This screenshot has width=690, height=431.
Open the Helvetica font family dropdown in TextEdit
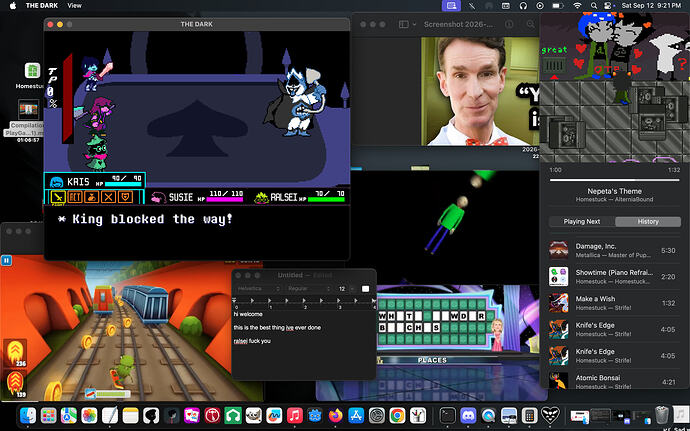pyautogui.click(x=258, y=289)
